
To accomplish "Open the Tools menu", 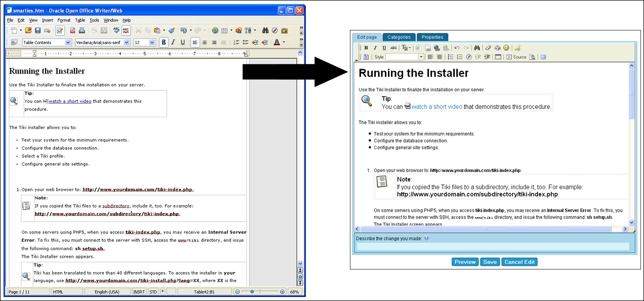I will click(x=94, y=20).
